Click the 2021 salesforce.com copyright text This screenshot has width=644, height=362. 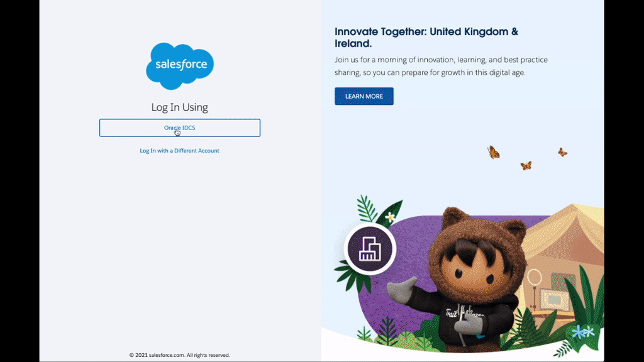(x=179, y=355)
